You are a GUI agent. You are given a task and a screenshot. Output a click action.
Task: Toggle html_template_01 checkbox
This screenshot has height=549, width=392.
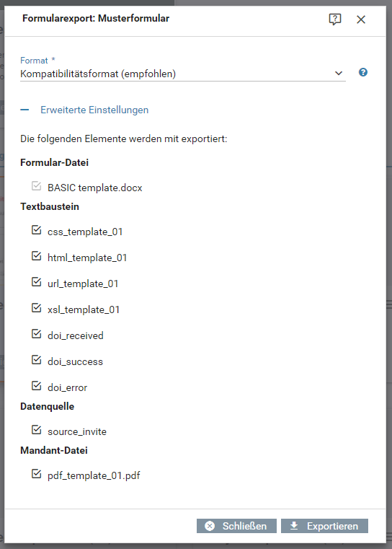click(x=36, y=255)
